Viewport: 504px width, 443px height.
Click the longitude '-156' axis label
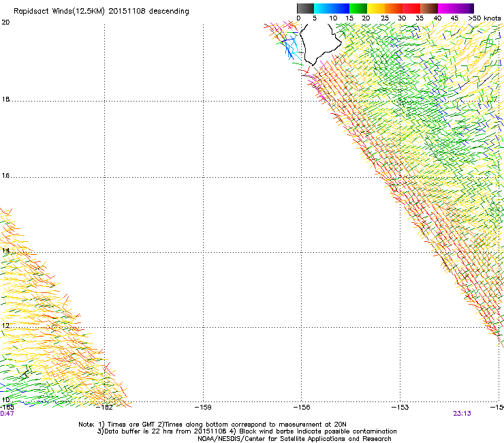pos(302,408)
